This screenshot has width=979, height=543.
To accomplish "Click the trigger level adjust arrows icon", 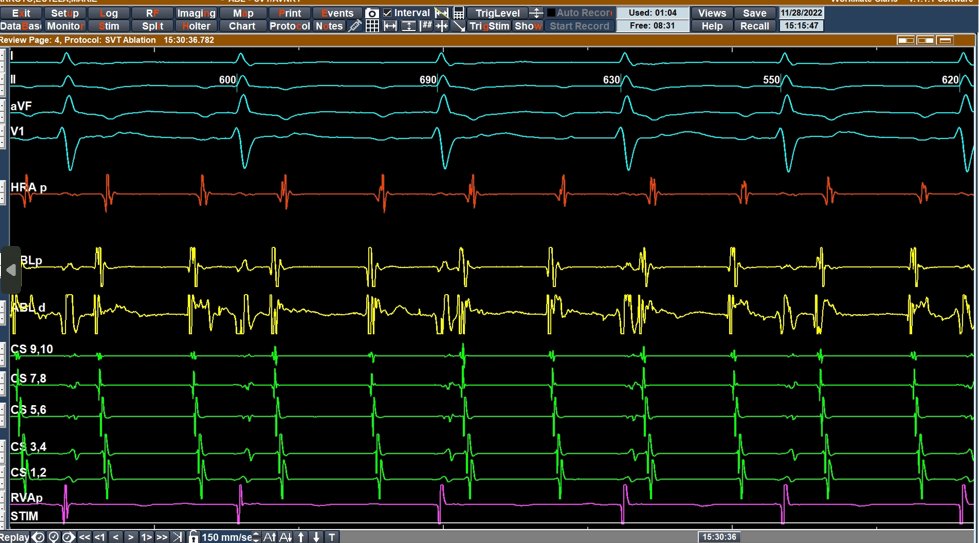I will 536,13.
